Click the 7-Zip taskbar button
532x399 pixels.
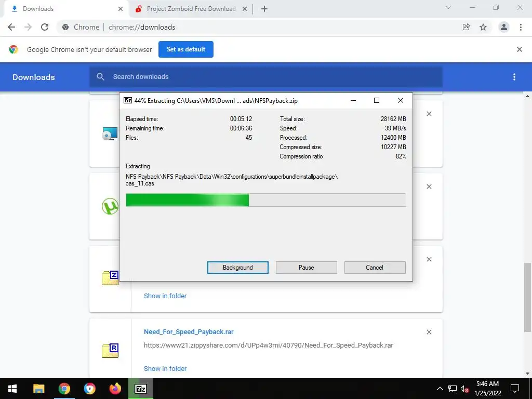[x=141, y=389]
